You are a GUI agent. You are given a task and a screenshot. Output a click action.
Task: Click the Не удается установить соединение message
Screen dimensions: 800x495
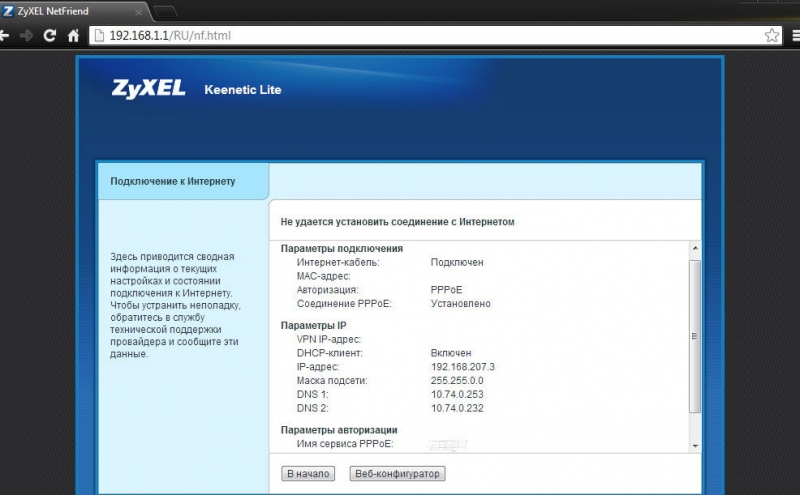pos(397,222)
